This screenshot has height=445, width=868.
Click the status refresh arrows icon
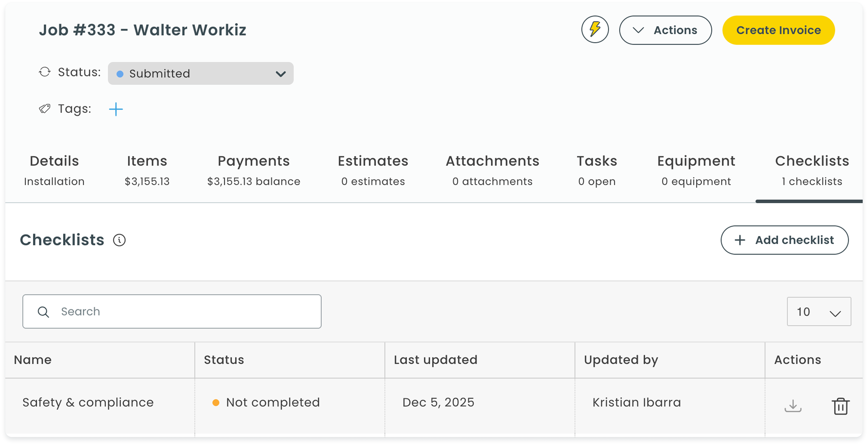pos(45,72)
